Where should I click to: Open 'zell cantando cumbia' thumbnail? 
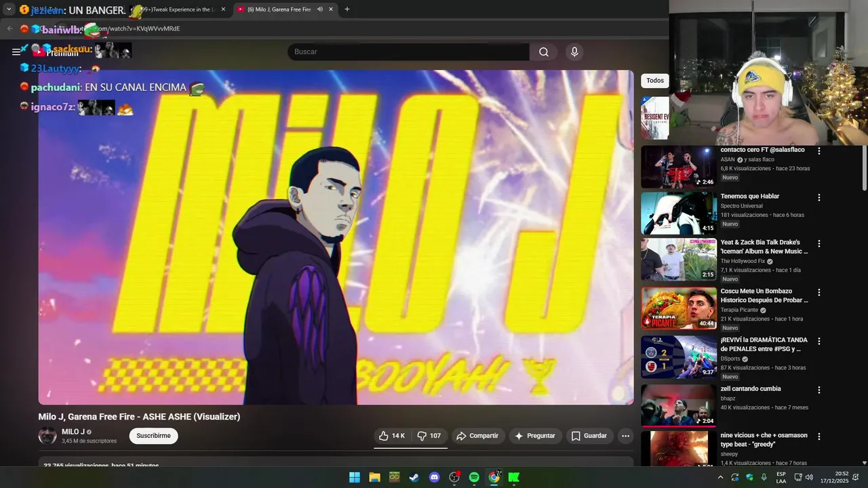tap(679, 405)
